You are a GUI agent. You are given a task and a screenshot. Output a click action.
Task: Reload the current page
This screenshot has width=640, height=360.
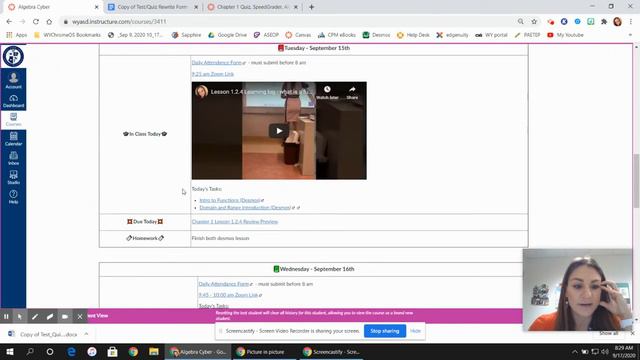point(36,22)
